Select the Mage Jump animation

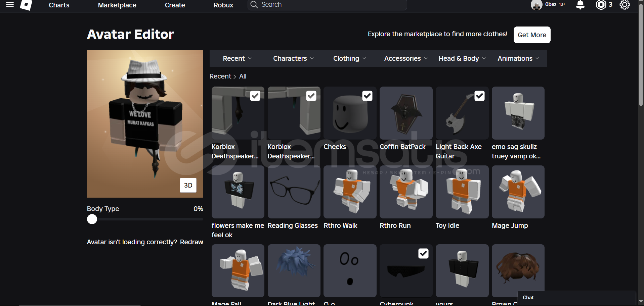click(518, 192)
